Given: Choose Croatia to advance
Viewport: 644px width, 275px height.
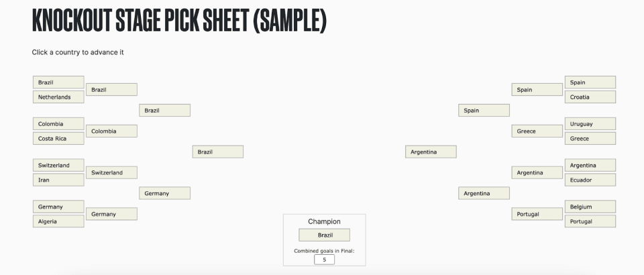Looking at the screenshot, I should [x=590, y=97].
